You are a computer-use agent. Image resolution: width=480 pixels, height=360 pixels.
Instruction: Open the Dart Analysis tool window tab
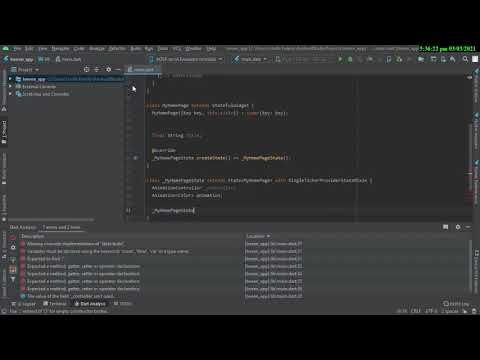point(90,304)
